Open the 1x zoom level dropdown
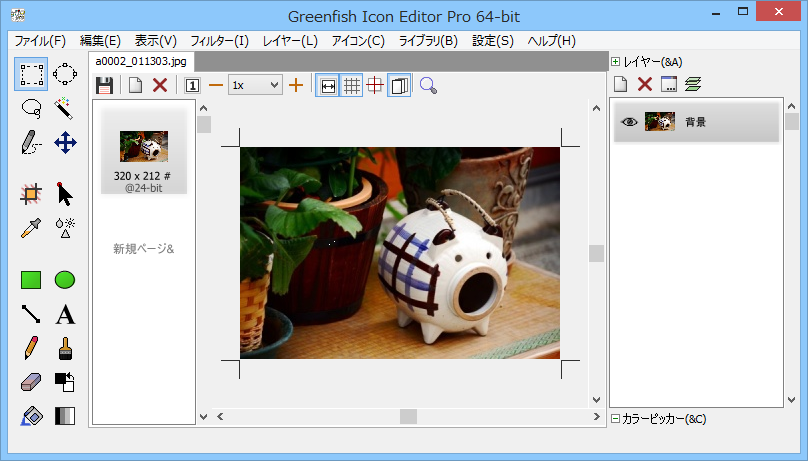808x461 pixels. (255, 86)
